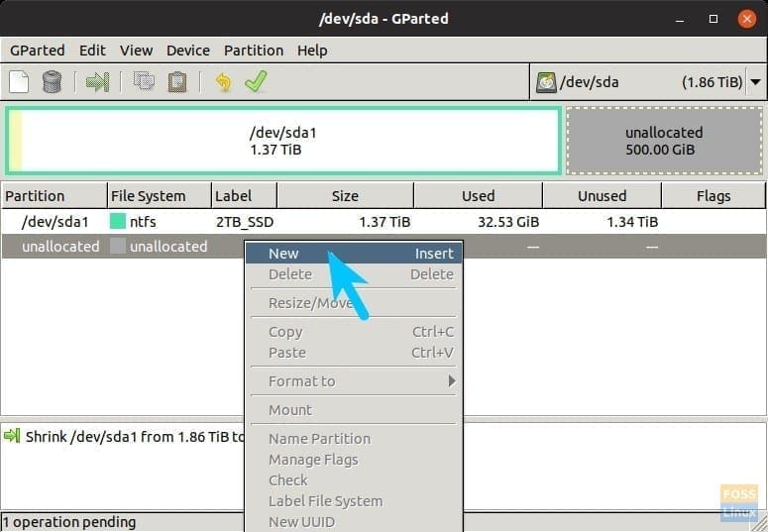Click the Resize/Move toolbar icon

(x=97, y=81)
